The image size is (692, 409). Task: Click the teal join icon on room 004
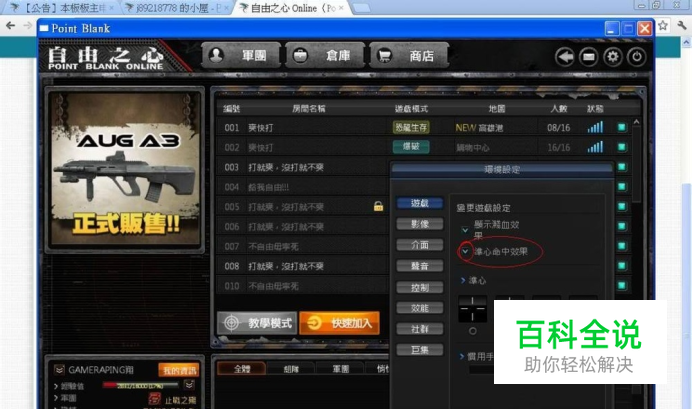point(622,187)
